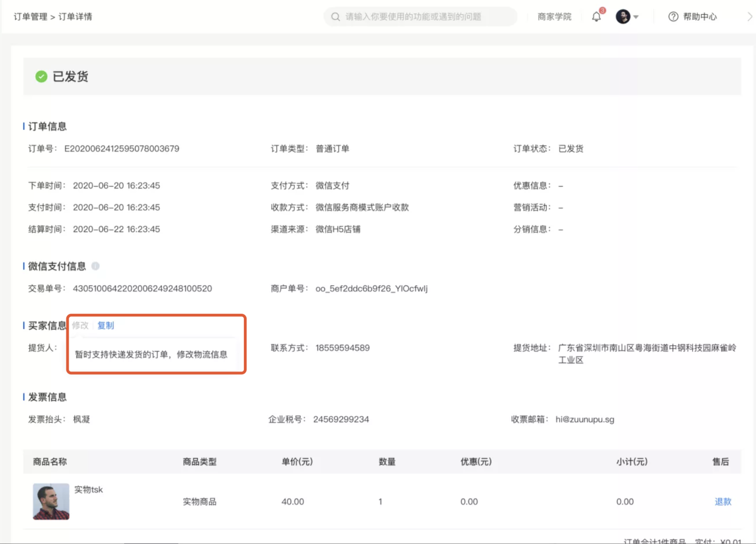This screenshot has height=544, width=756.
Task: Click 微信服务商模式账户收款 value
Action: [362, 208]
